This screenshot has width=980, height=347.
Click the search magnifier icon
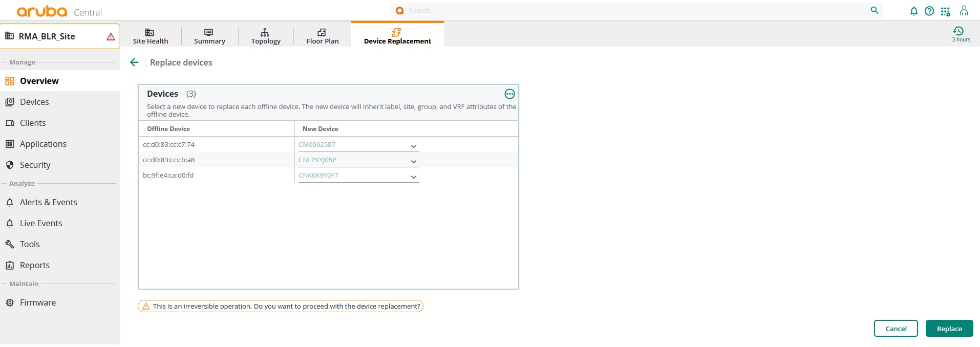point(874,10)
